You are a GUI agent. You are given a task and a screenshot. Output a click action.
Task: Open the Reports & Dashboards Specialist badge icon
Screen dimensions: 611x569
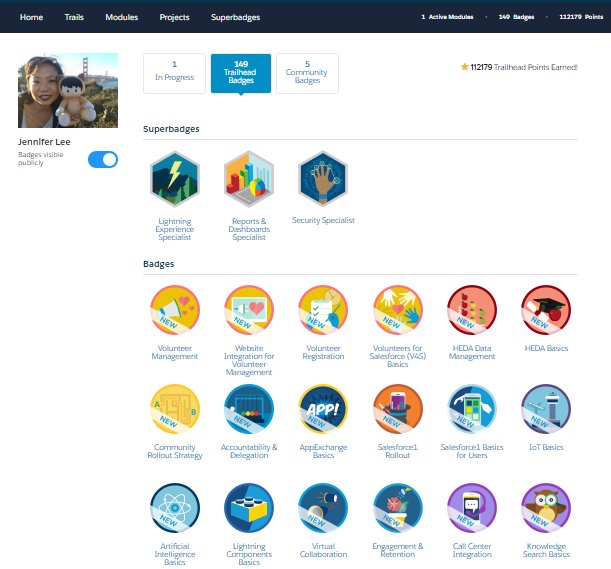(x=249, y=179)
